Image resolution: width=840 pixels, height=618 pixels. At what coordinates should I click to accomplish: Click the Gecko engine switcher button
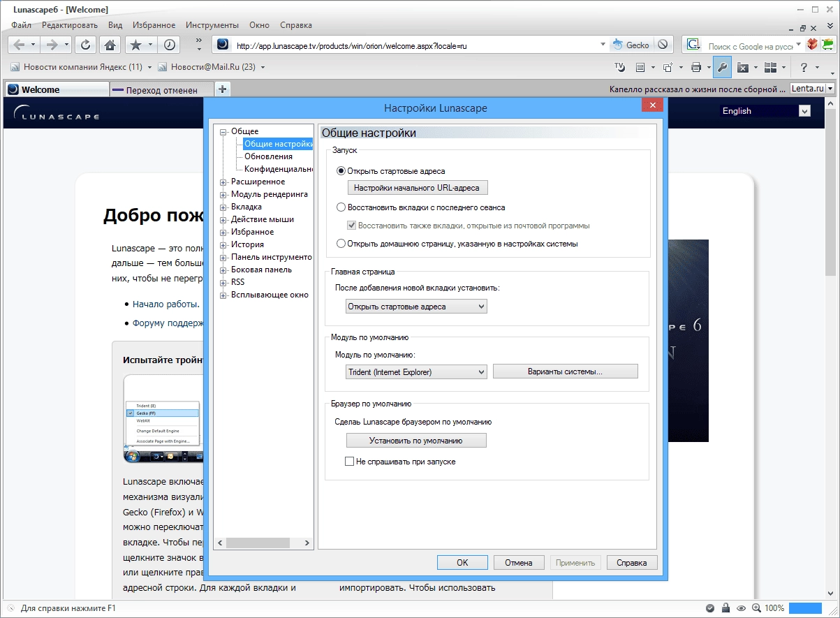631,45
